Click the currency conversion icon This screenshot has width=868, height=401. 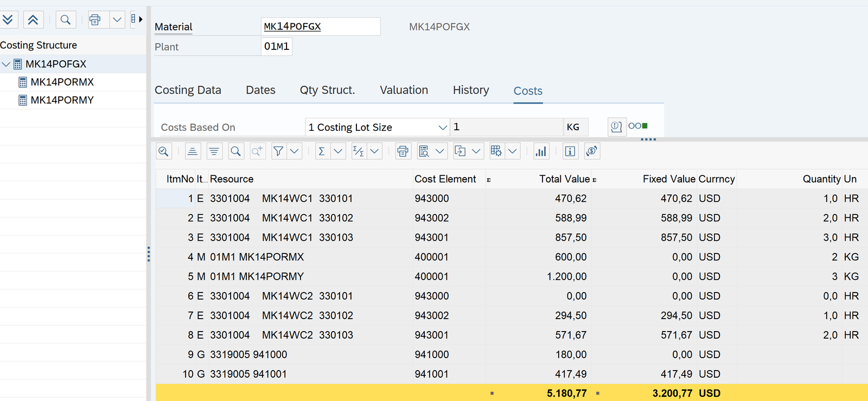[x=592, y=151]
